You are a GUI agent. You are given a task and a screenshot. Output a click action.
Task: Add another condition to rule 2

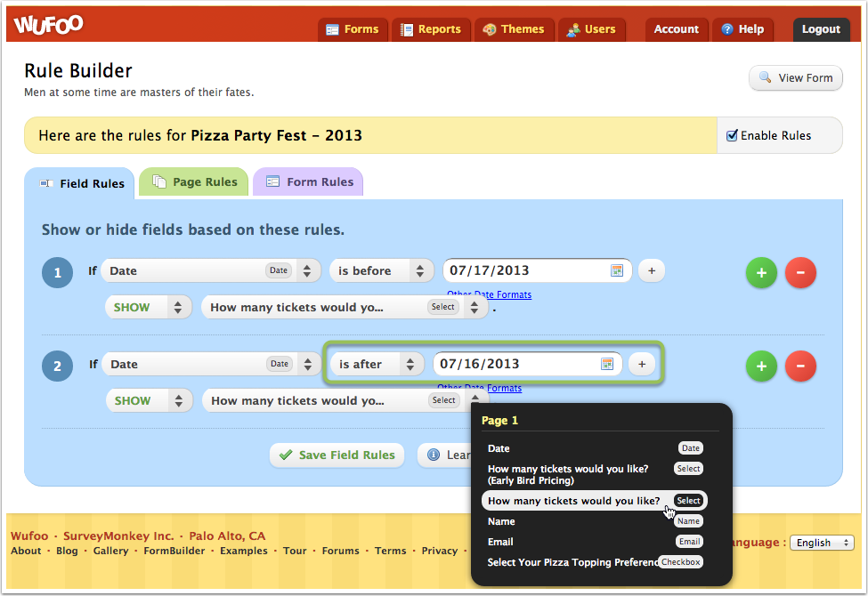[642, 364]
